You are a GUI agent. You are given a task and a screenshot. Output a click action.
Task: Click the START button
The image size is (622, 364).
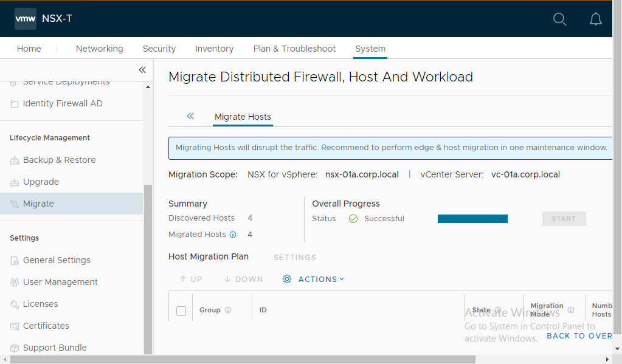click(564, 219)
